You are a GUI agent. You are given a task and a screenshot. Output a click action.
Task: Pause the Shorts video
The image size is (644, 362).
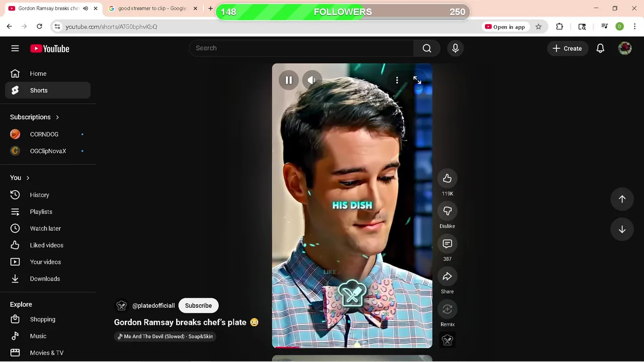[x=289, y=80]
